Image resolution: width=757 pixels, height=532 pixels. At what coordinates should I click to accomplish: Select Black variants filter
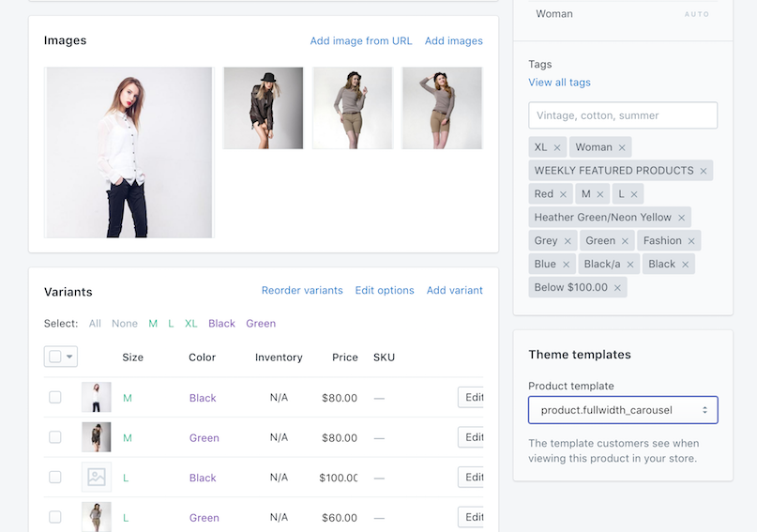[221, 324]
